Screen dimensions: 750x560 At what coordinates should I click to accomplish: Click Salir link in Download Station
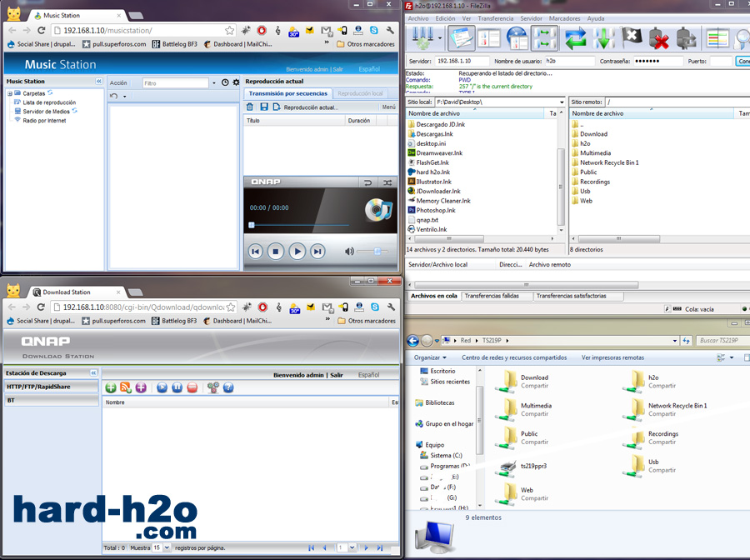coord(337,375)
